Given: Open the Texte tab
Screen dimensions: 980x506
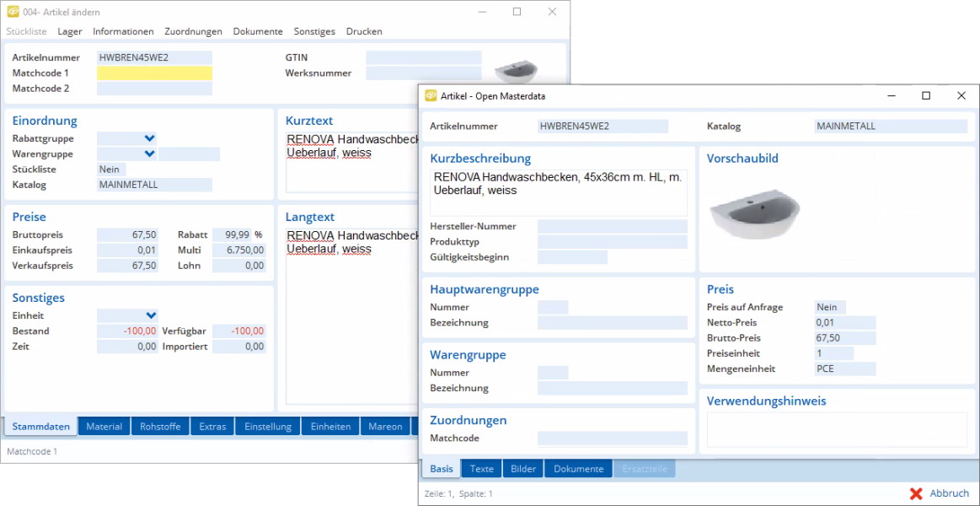Looking at the screenshot, I should (x=482, y=469).
